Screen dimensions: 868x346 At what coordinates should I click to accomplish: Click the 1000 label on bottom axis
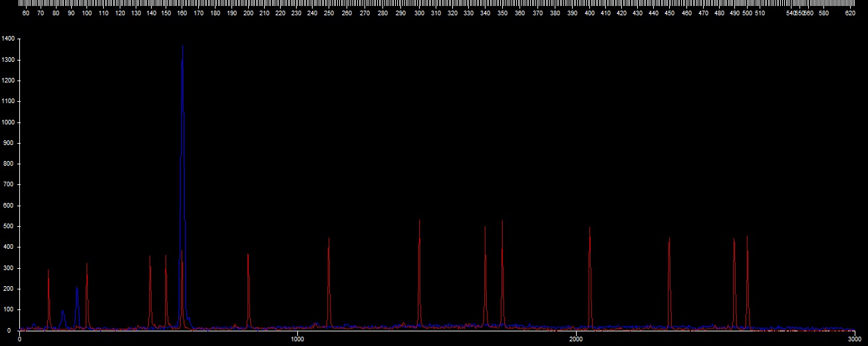(x=295, y=339)
